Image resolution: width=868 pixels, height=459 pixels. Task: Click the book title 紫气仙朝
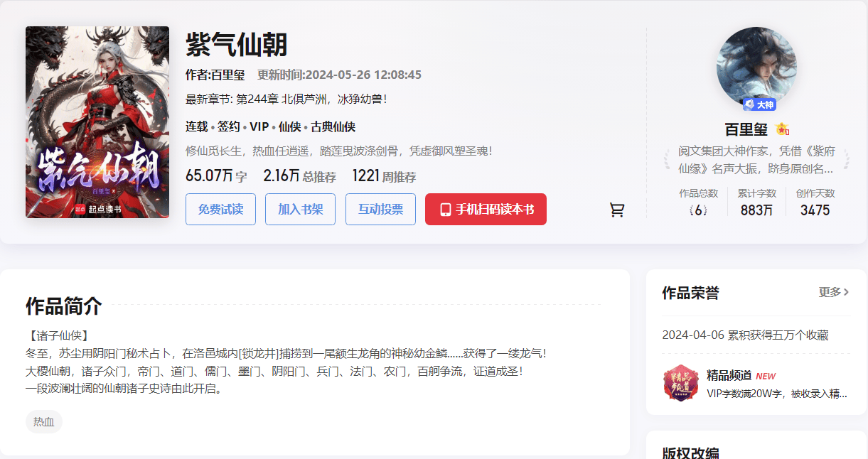tap(236, 45)
